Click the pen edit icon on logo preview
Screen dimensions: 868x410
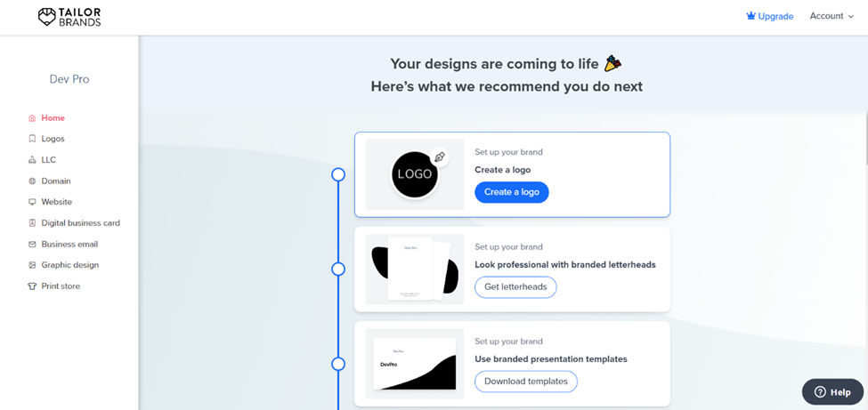click(440, 157)
